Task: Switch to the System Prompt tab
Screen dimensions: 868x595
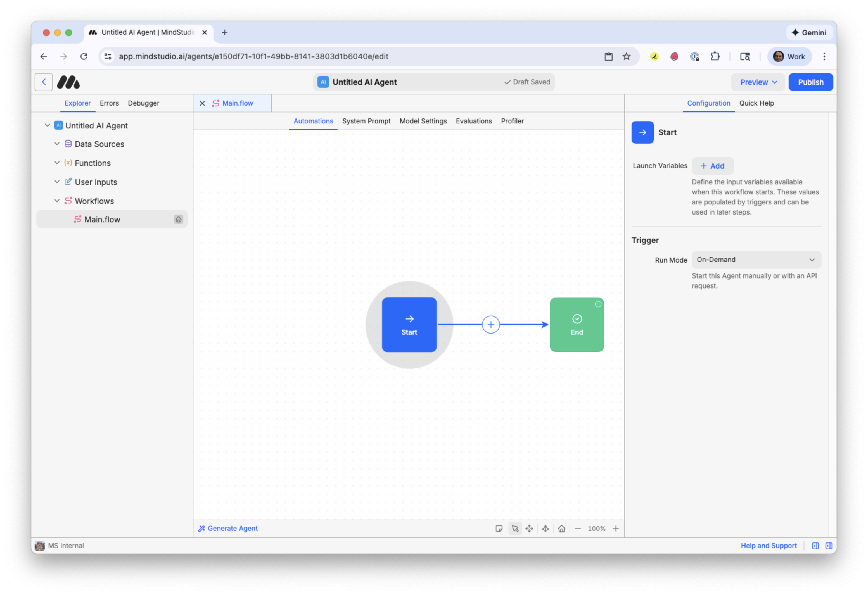Action: point(366,121)
